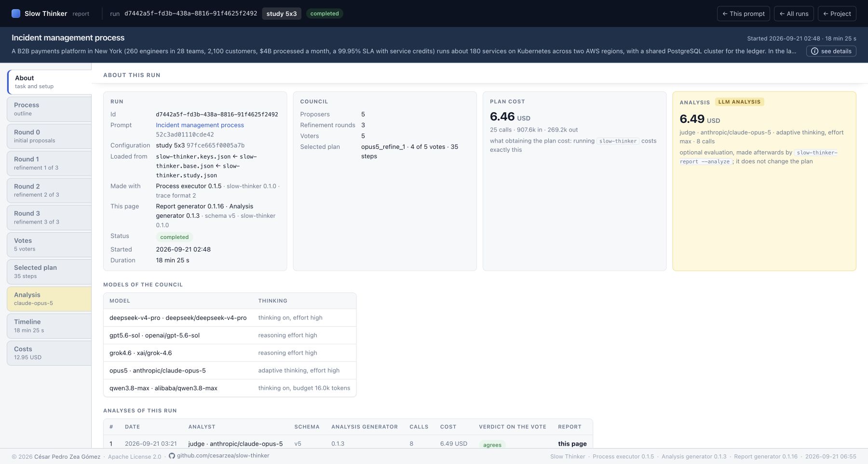Click the completed status badge in header
Image resolution: width=868 pixels, height=464 pixels.
click(x=325, y=13)
